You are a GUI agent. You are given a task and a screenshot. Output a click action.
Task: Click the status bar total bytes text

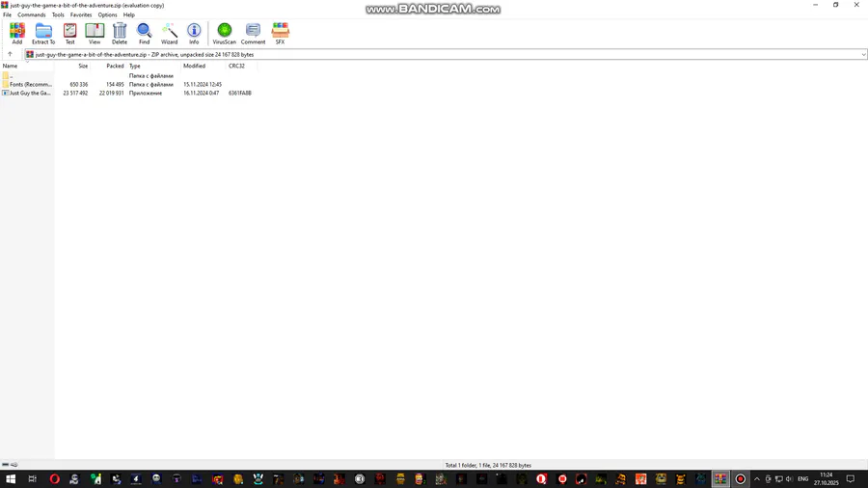(x=488, y=465)
